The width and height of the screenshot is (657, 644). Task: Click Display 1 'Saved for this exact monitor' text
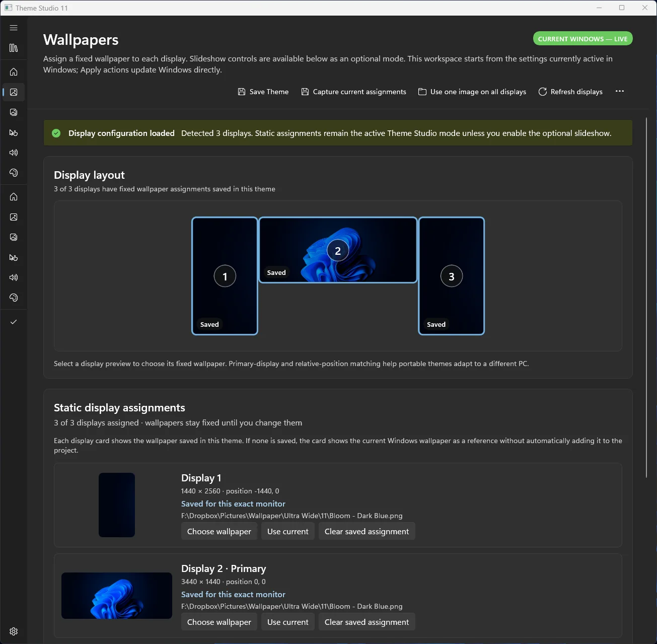click(x=233, y=504)
